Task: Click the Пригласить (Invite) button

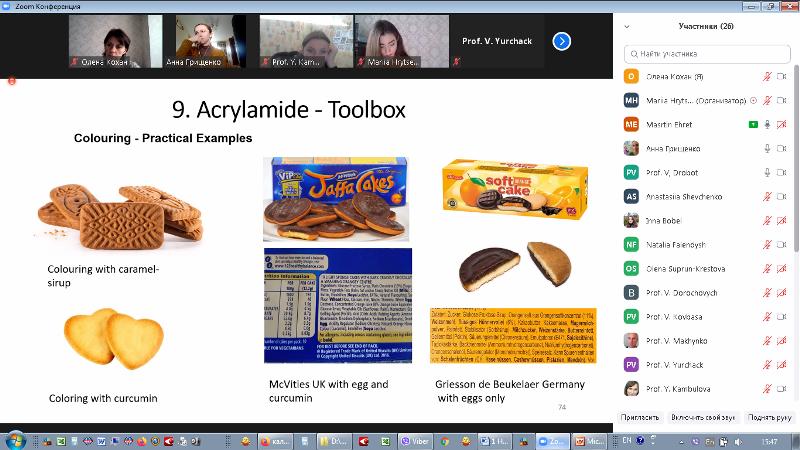Action: 640,417
